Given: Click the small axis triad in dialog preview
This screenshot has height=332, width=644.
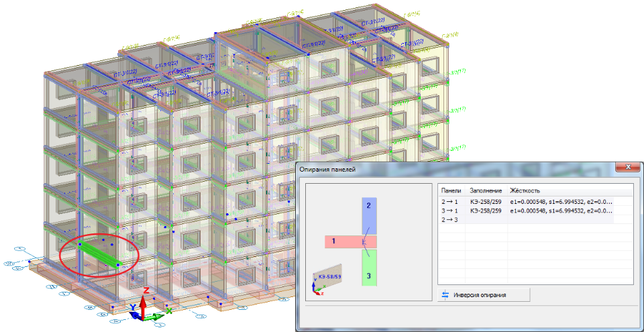Looking at the screenshot, I should click(315, 289).
